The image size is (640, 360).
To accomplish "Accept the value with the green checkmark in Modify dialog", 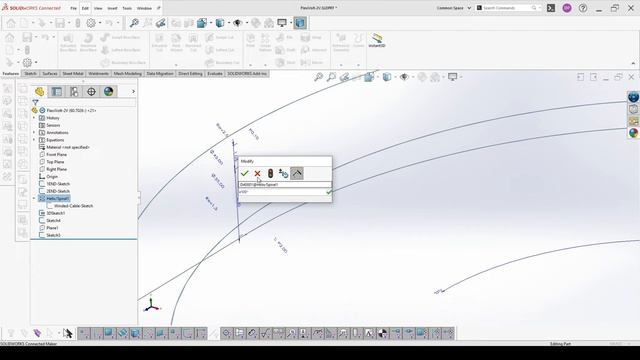I will [x=244, y=173].
